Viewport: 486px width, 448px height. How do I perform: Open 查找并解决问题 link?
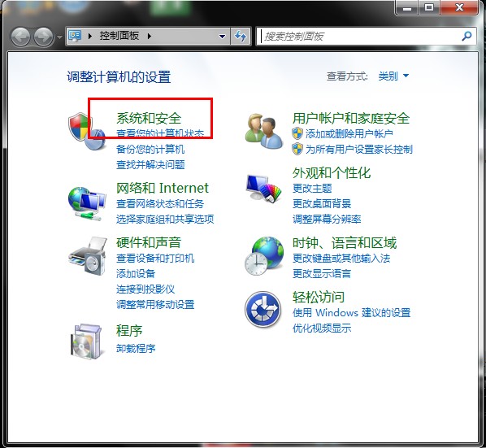point(150,164)
